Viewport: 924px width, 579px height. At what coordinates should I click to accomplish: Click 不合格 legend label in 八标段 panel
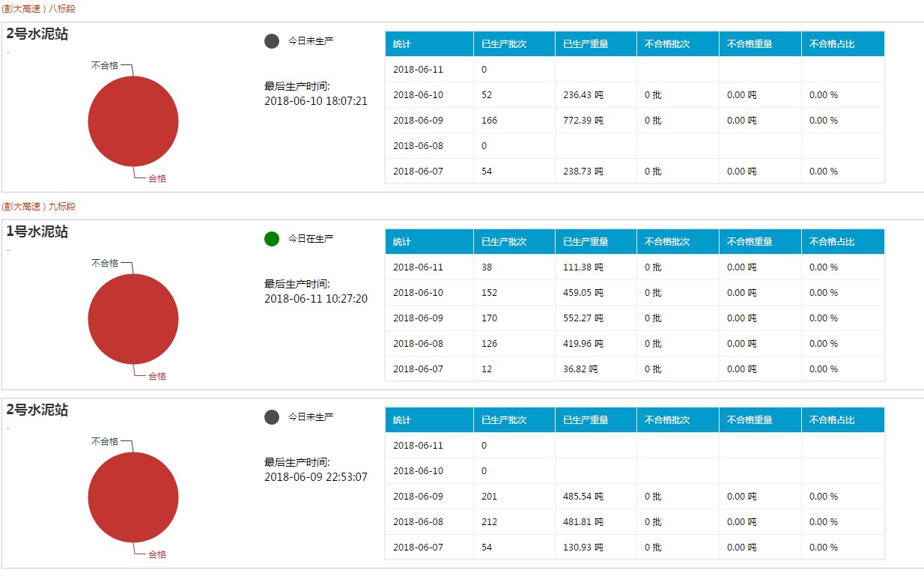(105, 65)
